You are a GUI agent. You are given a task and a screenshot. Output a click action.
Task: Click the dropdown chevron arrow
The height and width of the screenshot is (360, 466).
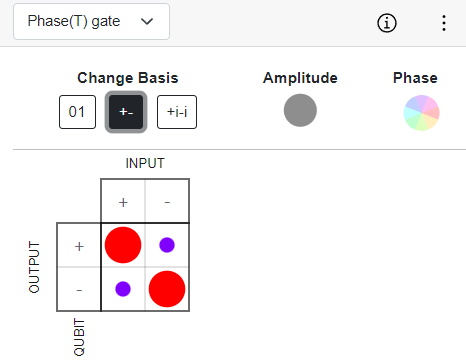tap(147, 22)
